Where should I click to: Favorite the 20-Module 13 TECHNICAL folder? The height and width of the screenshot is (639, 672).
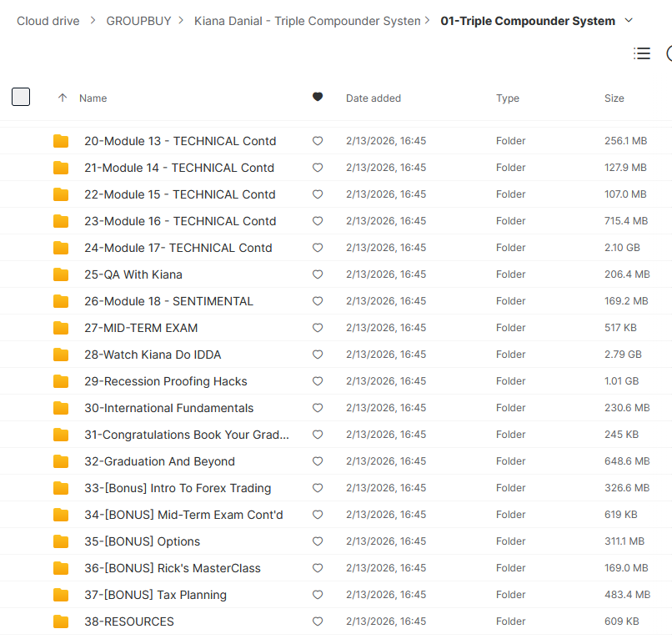tap(318, 142)
